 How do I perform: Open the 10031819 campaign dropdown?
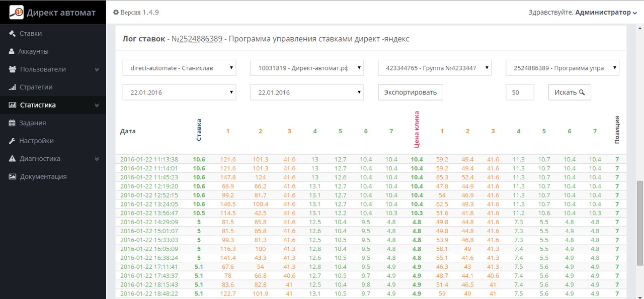click(x=307, y=68)
